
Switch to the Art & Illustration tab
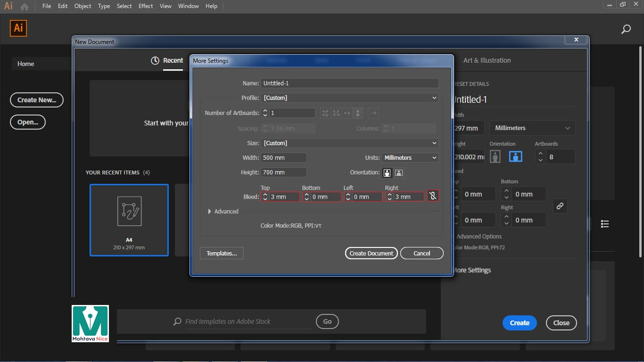487,60
